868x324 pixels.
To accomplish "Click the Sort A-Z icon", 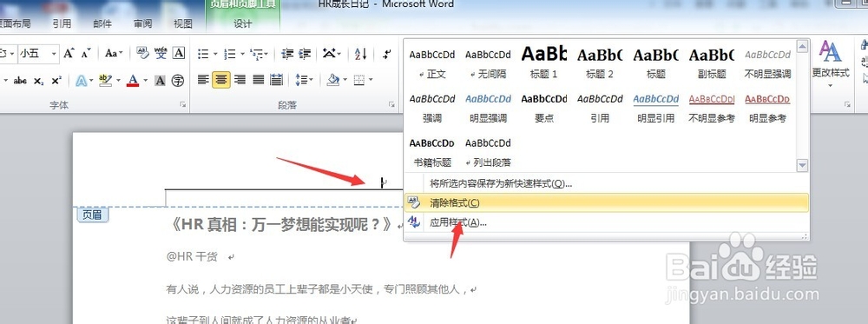I will click(360, 54).
